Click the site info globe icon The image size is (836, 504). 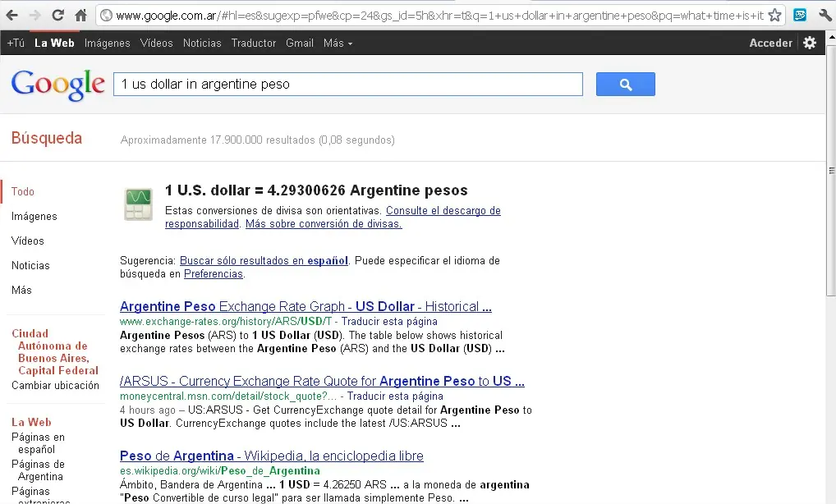point(106,16)
